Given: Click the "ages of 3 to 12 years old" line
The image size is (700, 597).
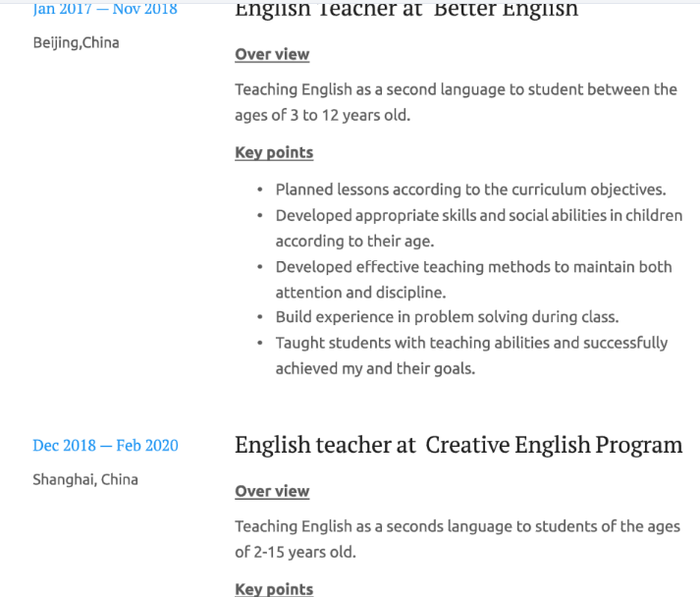Looking at the screenshot, I should (322, 115).
